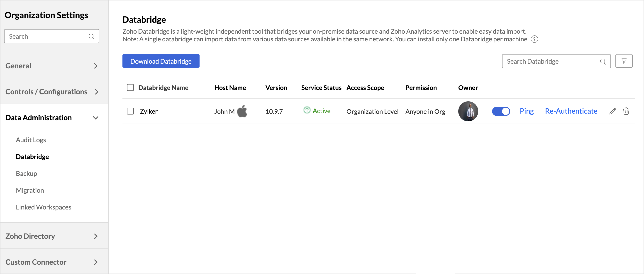Expand the General settings section

coord(95,66)
